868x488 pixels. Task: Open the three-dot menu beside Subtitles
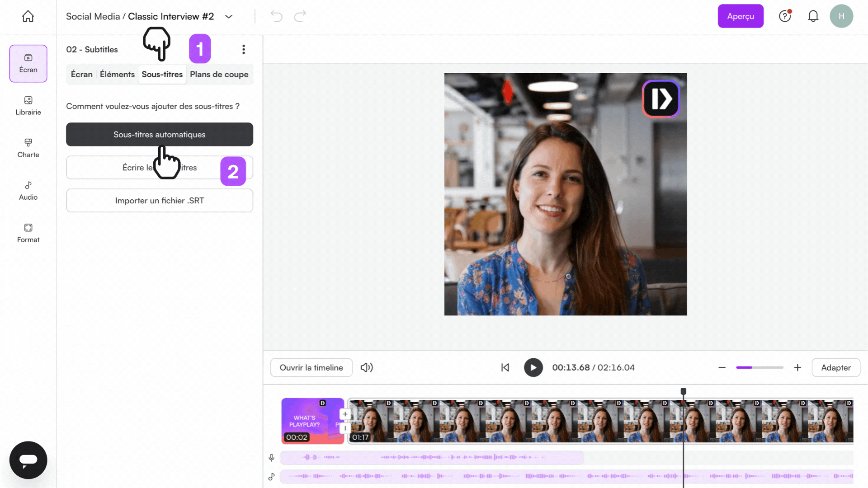(x=244, y=49)
